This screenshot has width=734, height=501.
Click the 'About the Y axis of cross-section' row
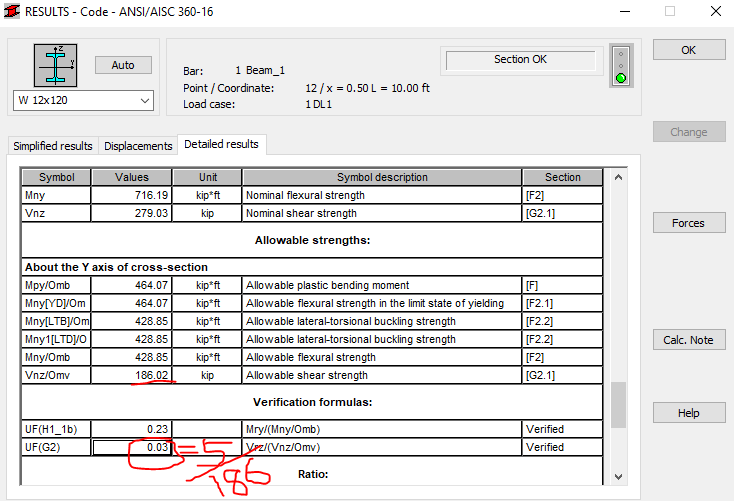(312, 267)
